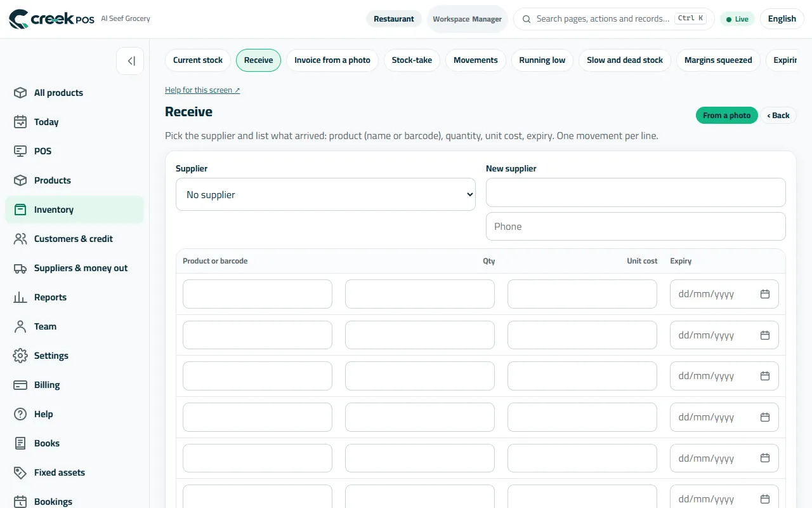Switch to the Running low tab
Screen dimensions: 812x508
(x=542, y=60)
